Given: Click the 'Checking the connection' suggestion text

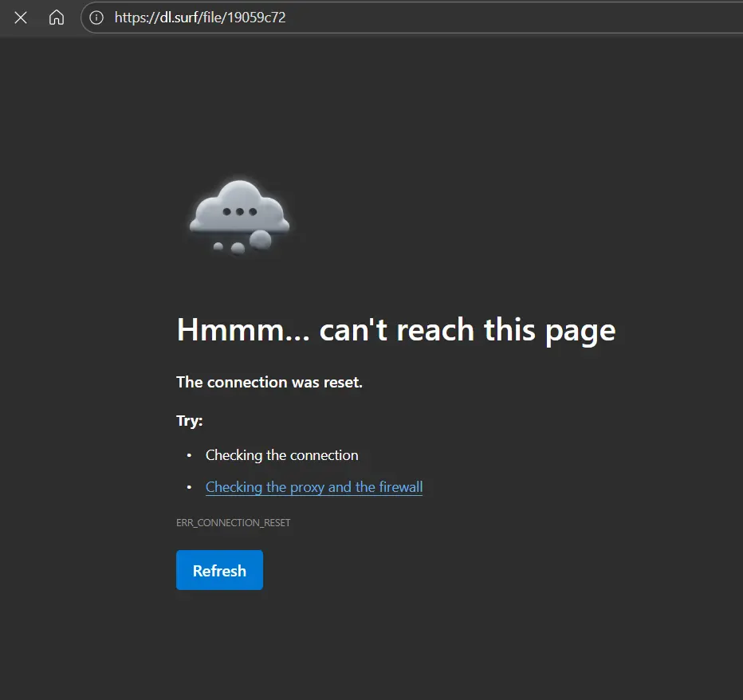Looking at the screenshot, I should [x=282, y=455].
